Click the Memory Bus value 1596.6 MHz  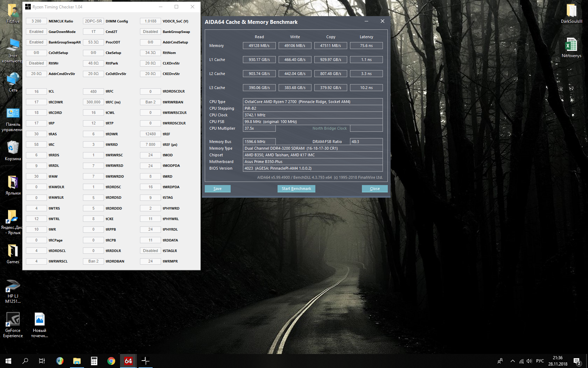[x=259, y=142]
